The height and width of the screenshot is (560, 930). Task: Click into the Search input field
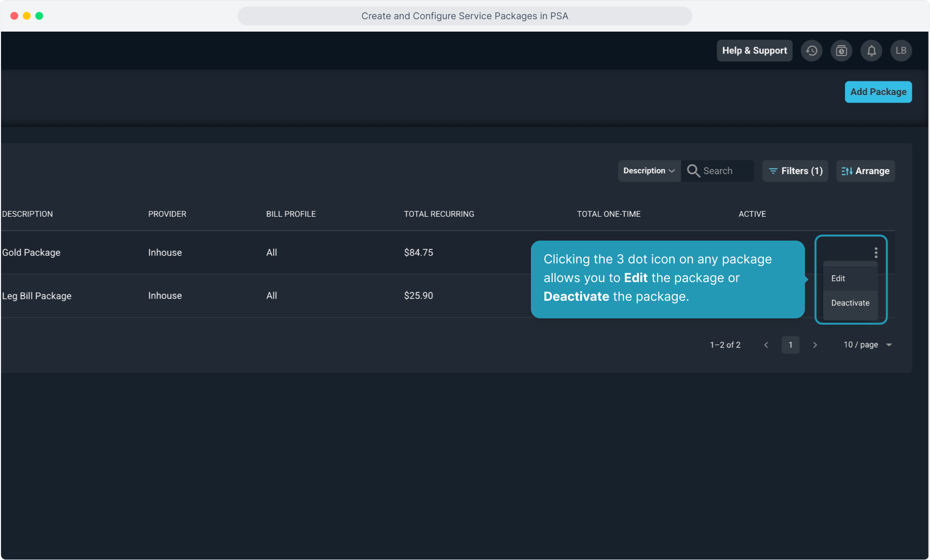pos(727,171)
